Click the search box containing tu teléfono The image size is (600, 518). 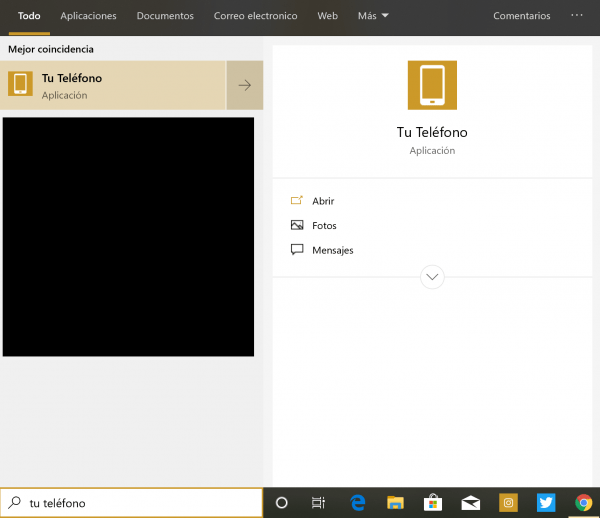coord(132,503)
